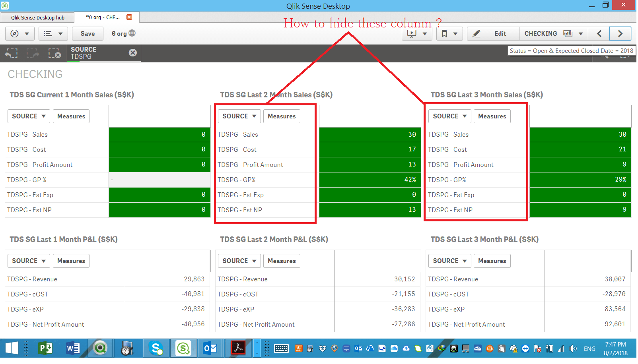Click the Edit sheet button
The width and height of the screenshot is (638, 364).
coord(493,34)
